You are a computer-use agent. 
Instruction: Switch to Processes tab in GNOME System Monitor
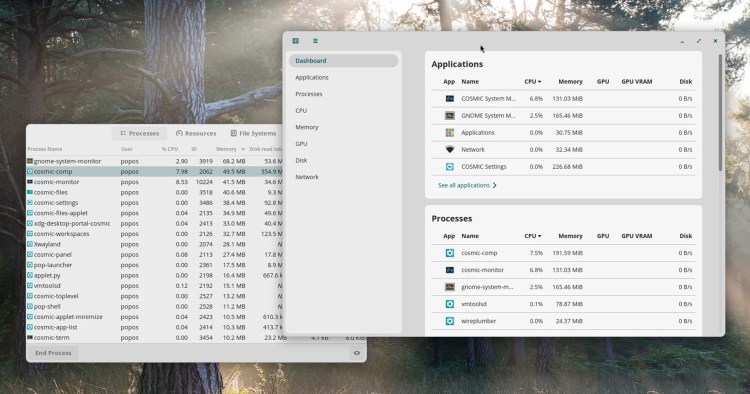(x=139, y=133)
